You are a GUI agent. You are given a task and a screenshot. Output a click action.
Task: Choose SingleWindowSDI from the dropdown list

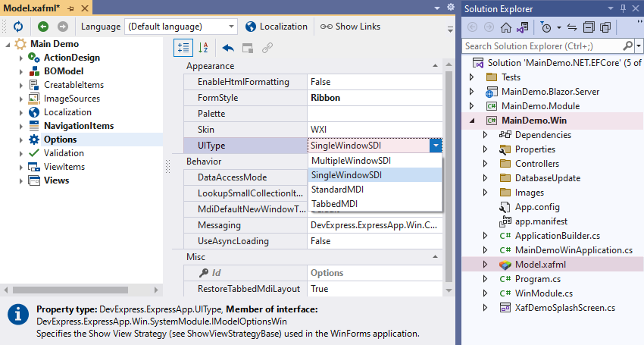[x=375, y=175]
